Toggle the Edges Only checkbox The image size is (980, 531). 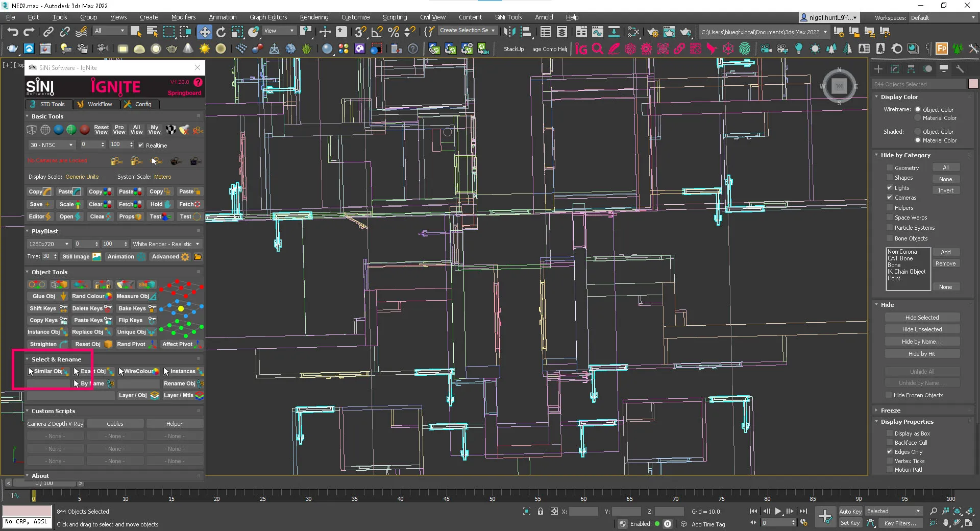[x=890, y=452]
